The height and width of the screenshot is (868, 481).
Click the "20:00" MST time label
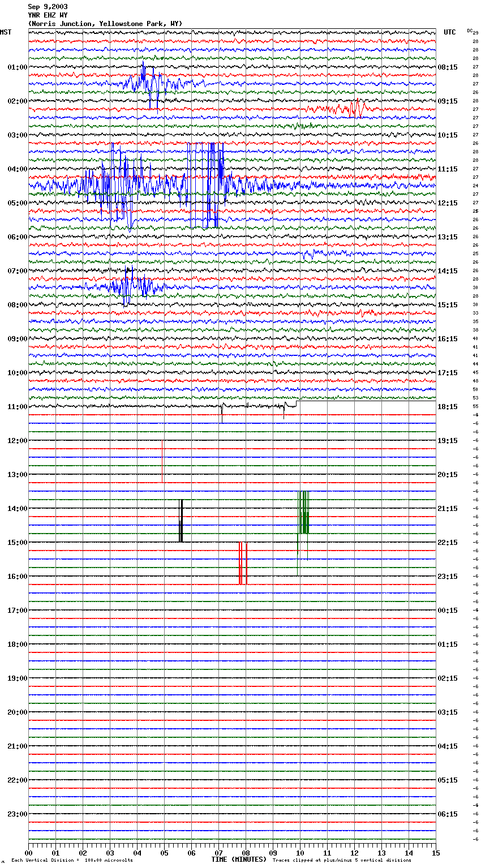pos(18,712)
